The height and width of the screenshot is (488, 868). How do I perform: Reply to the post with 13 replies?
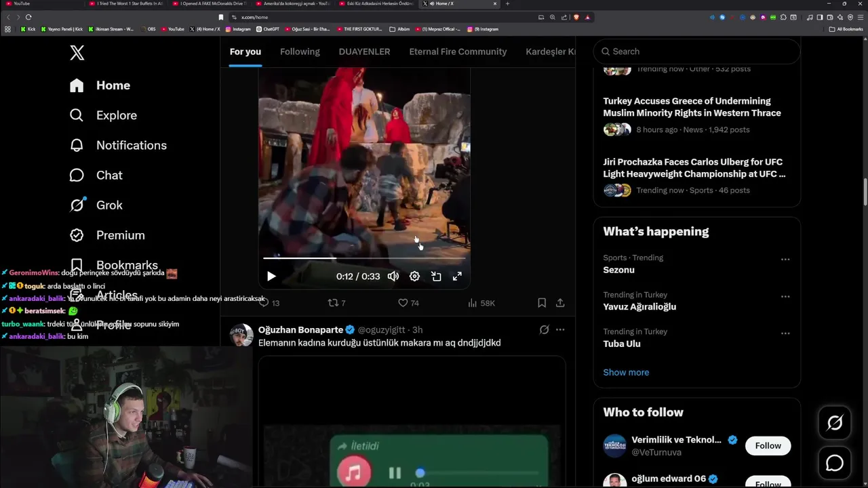click(x=269, y=303)
